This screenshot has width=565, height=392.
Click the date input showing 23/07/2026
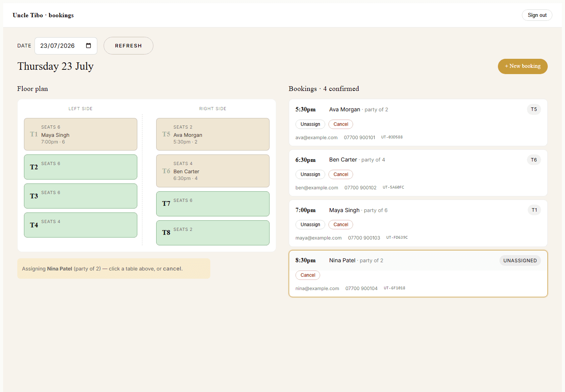[x=66, y=46]
